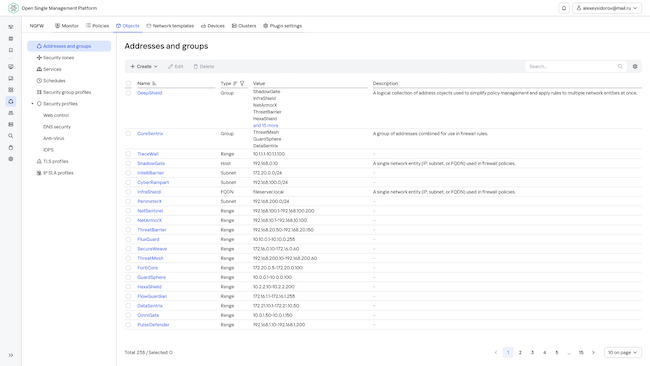This screenshot has height=366, width=650.
Task: Switch to the Policies tab
Action: pos(97,26)
